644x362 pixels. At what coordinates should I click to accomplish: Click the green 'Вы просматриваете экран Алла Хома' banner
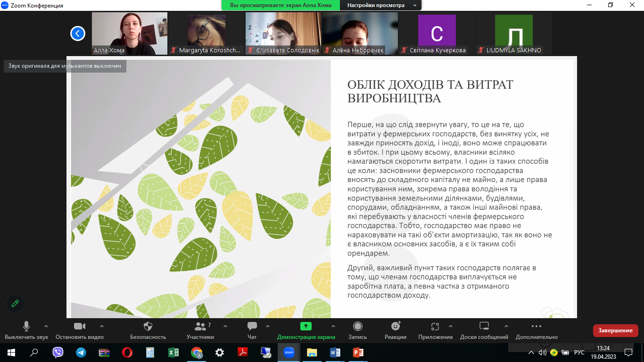[x=281, y=5]
